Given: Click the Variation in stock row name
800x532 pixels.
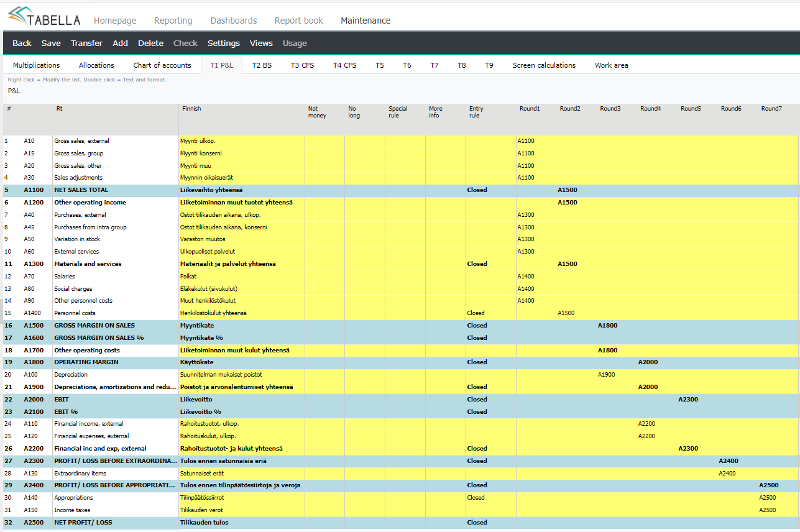Looking at the screenshot, I should click(x=78, y=239).
